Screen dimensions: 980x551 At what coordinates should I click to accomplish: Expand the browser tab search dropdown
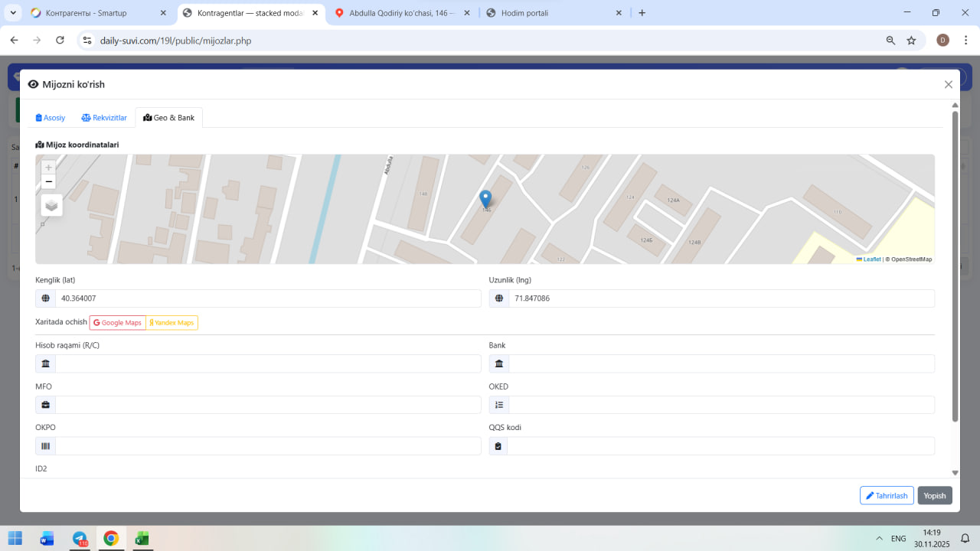pos(13,13)
